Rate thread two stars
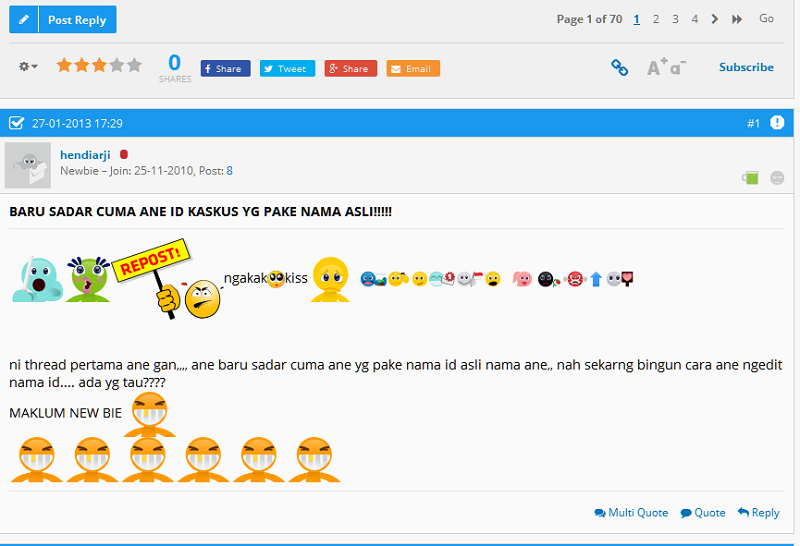 pos(82,65)
